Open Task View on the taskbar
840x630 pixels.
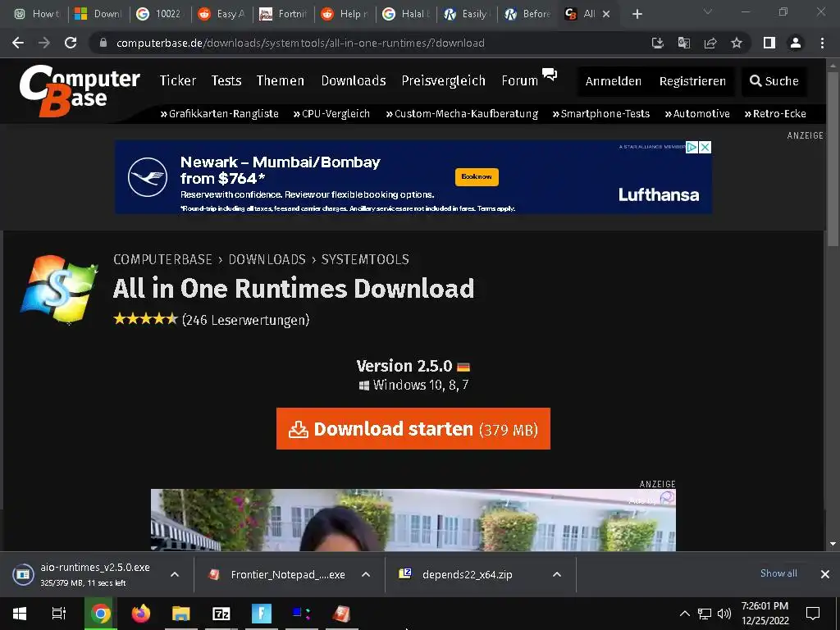59,614
